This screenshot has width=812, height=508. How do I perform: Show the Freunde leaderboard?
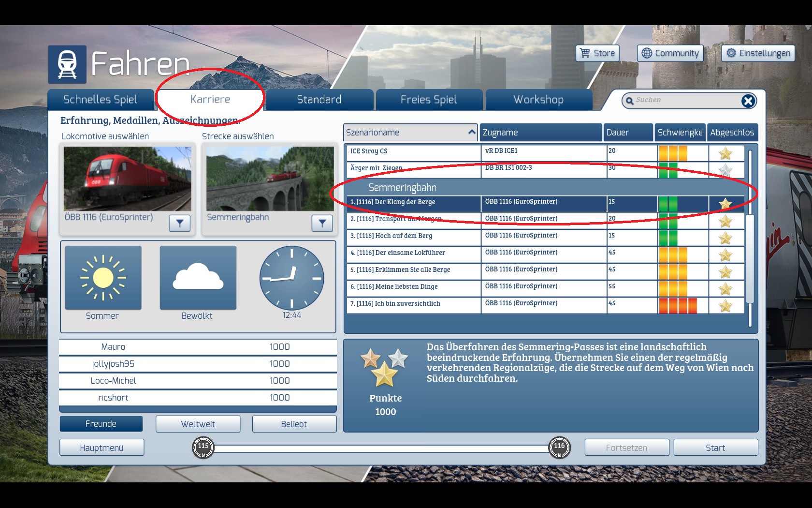pyautogui.click(x=101, y=424)
